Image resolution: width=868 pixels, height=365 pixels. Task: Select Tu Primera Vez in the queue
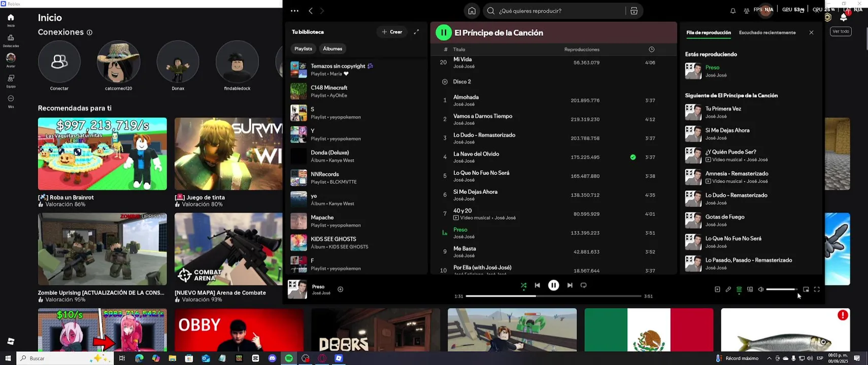(x=750, y=113)
